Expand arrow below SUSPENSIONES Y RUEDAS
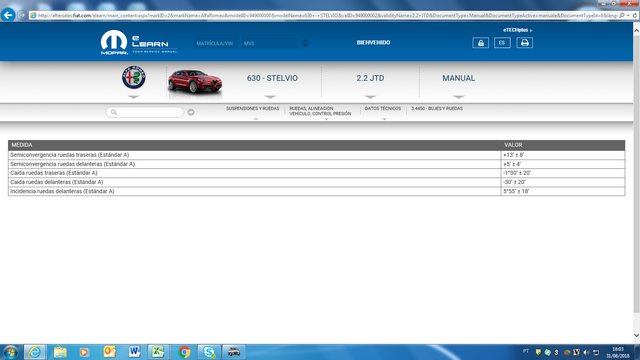 tap(256, 119)
